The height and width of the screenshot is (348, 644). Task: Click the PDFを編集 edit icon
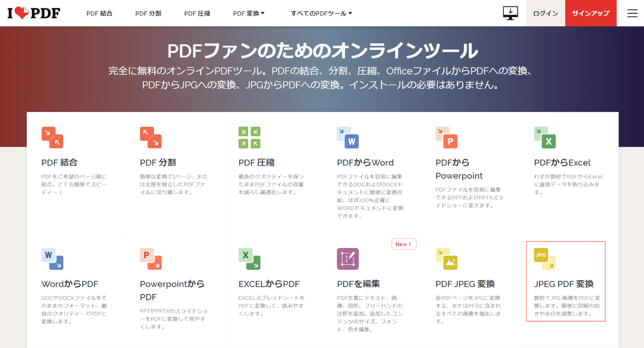point(348,259)
